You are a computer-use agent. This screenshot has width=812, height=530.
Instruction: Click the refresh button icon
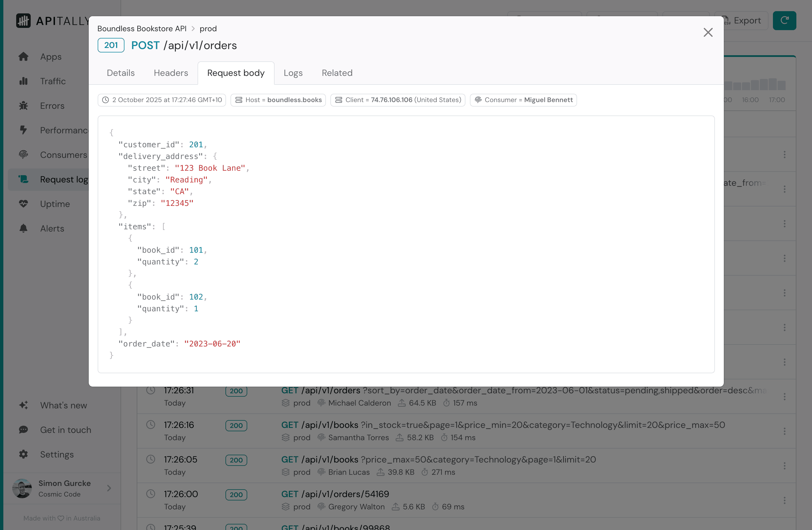coord(784,20)
